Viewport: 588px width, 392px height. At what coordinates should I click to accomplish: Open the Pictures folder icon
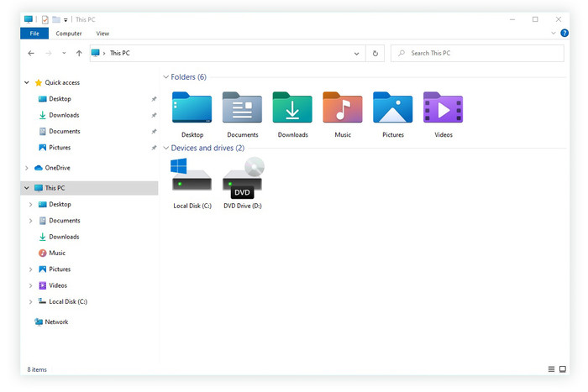(393, 109)
